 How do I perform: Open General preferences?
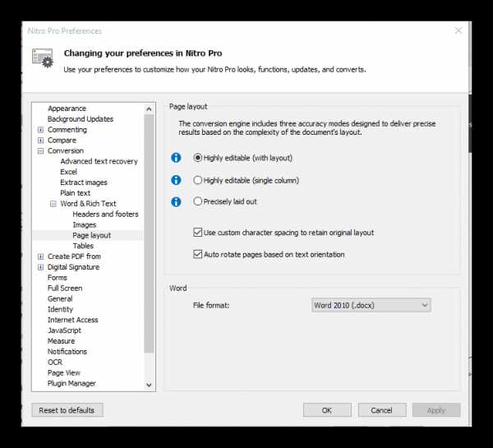click(60, 299)
